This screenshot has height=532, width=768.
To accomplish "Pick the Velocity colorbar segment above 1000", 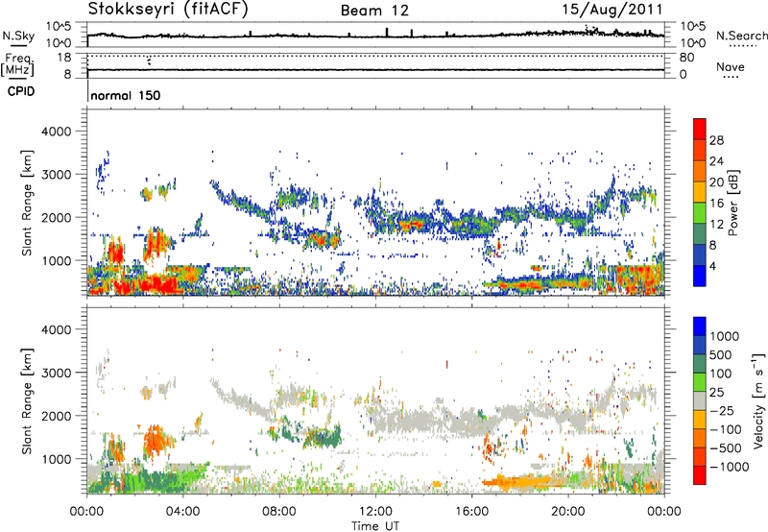I will [x=700, y=326].
